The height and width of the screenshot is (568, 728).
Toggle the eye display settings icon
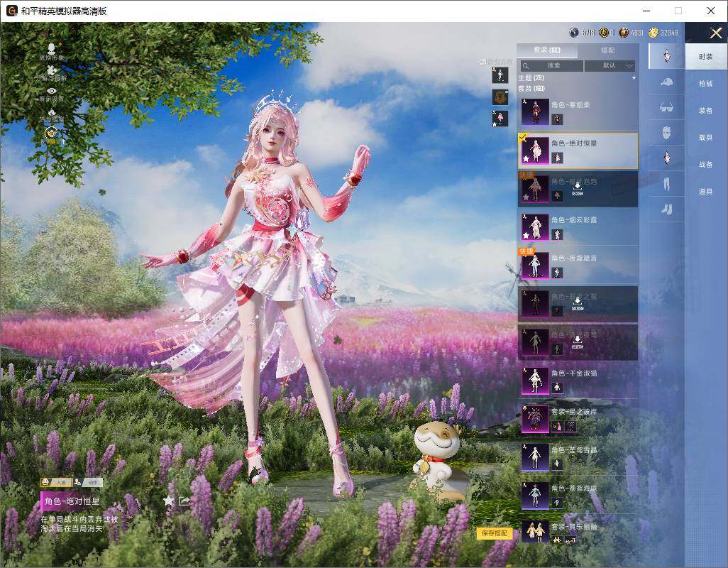[x=52, y=91]
